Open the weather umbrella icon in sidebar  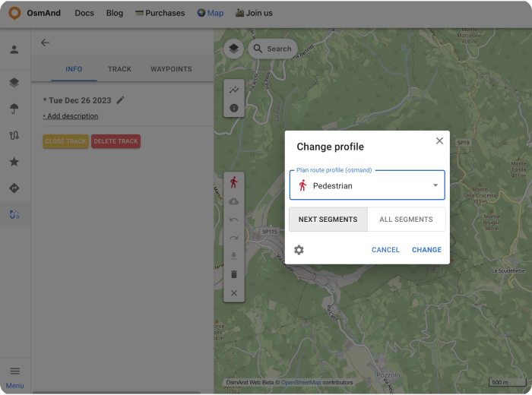pyautogui.click(x=14, y=109)
